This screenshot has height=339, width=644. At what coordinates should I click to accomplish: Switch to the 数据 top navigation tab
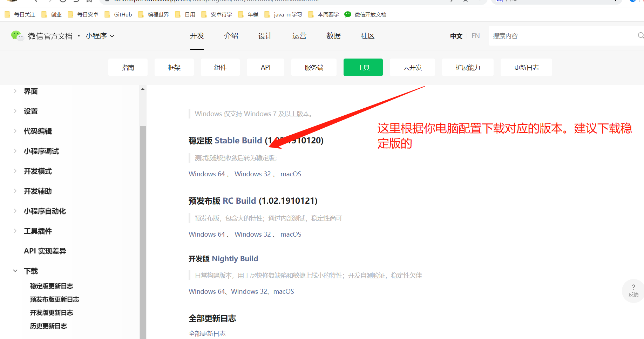click(333, 36)
